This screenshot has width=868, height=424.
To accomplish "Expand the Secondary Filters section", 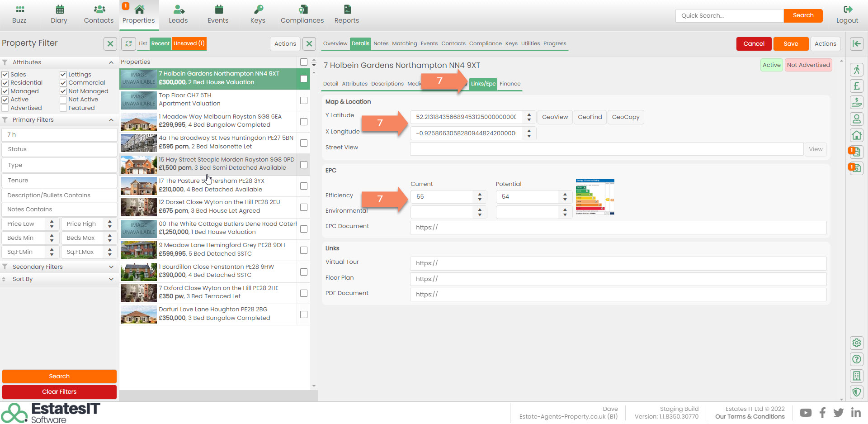I will click(x=111, y=267).
